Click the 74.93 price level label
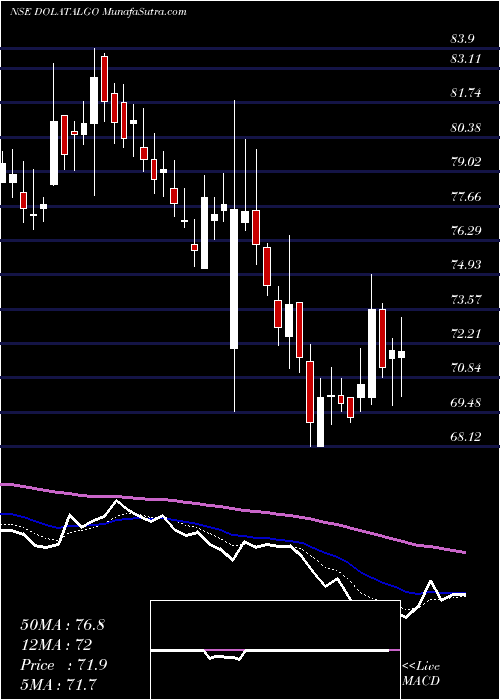Viewport: 500px width, 700px height. [466, 264]
